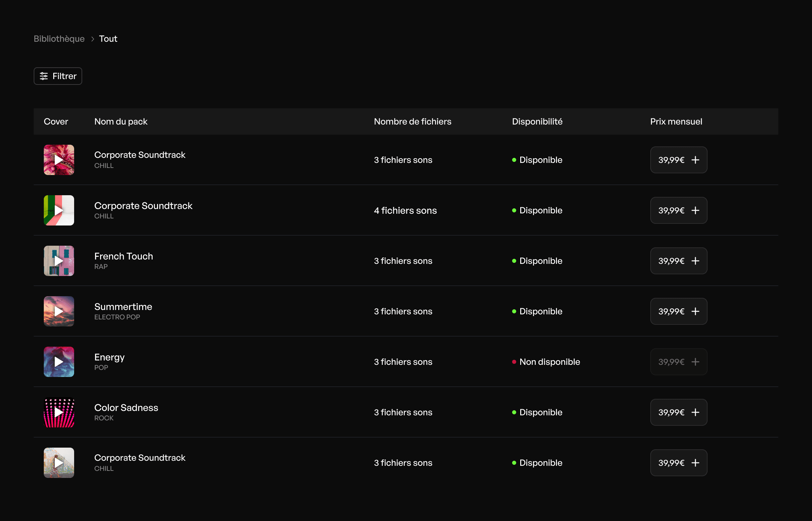Click plus icon on Summertime price
The image size is (812, 521).
tap(695, 311)
